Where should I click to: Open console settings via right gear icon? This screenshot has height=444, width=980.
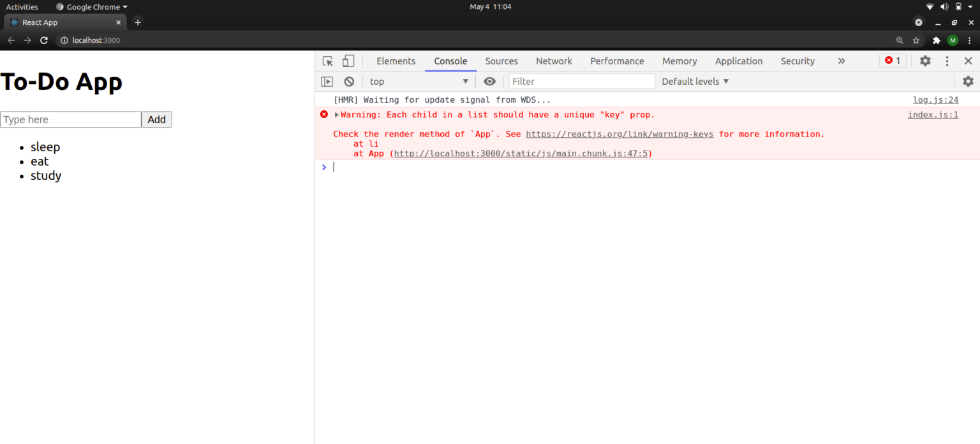(968, 81)
